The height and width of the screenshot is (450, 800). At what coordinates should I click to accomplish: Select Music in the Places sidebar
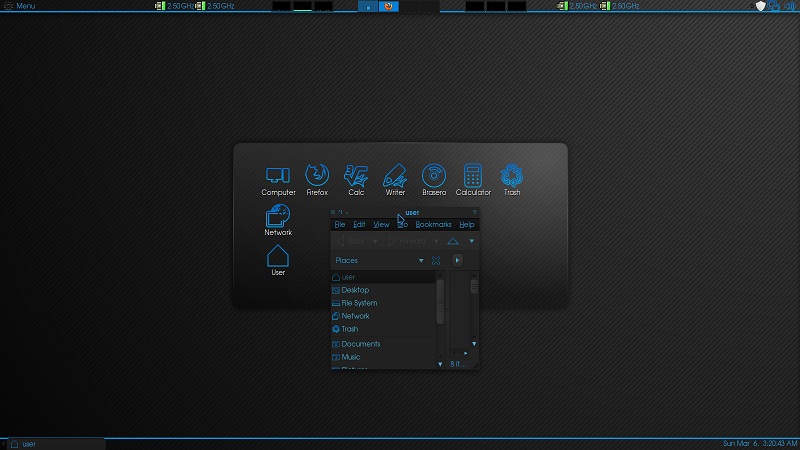coord(383,357)
